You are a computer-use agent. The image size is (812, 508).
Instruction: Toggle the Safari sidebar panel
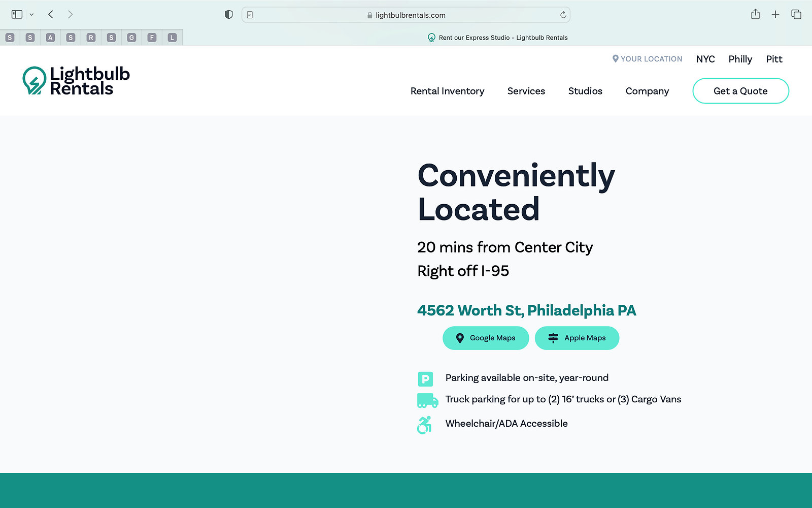tap(17, 15)
